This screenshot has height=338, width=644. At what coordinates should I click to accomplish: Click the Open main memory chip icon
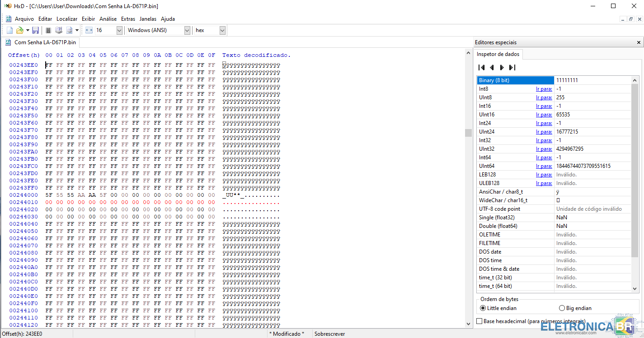[x=48, y=30]
